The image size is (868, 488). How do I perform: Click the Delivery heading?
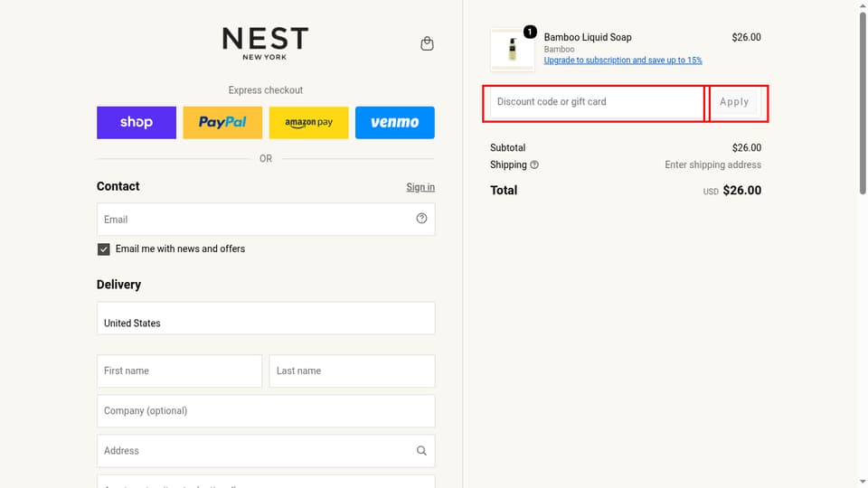pyautogui.click(x=118, y=285)
